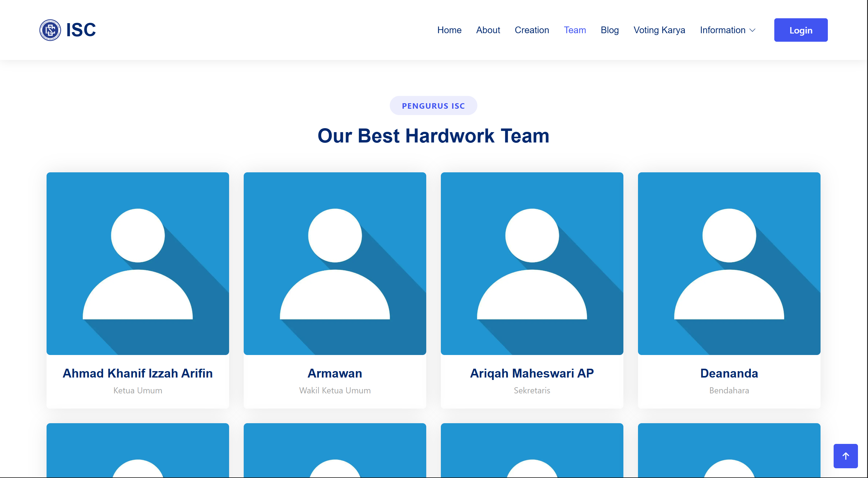Click the ISC logo in the header

pyautogui.click(x=67, y=30)
